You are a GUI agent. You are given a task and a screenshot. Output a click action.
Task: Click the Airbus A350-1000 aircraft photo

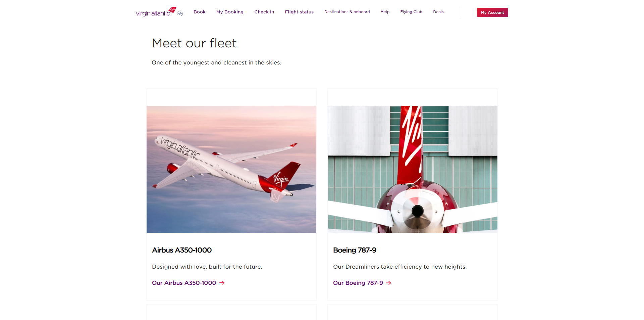point(231,169)
